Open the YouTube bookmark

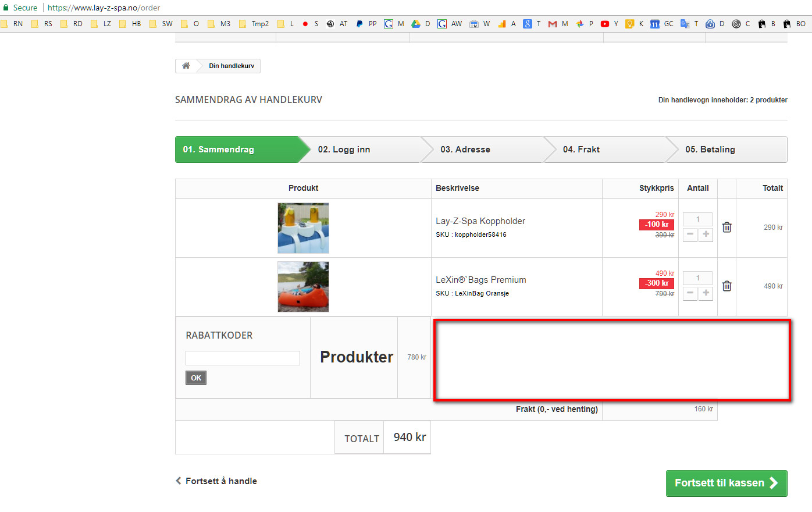point(610,24)
